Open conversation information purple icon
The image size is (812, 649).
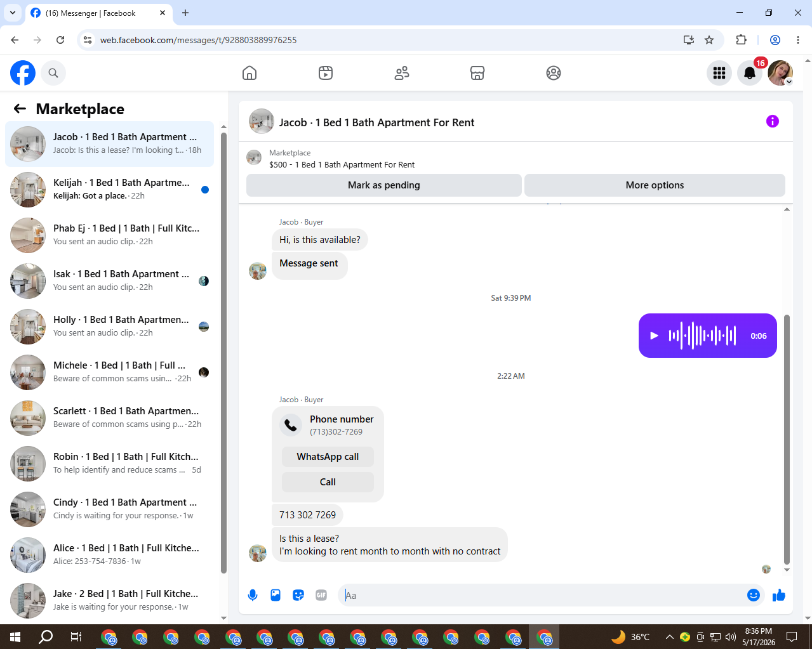tap(773, 121)
